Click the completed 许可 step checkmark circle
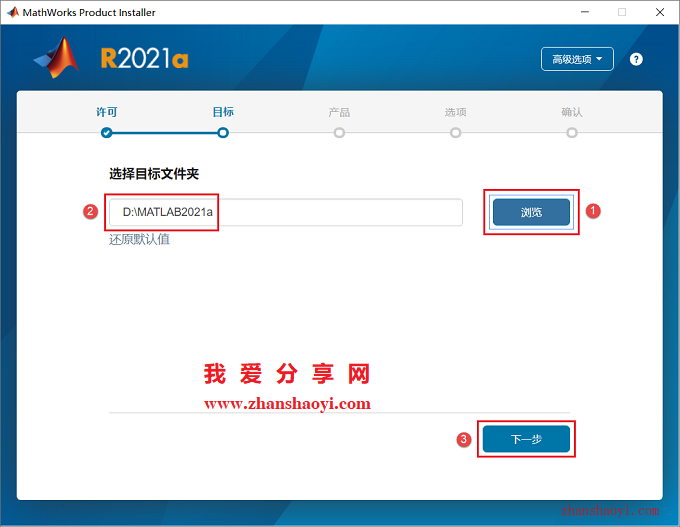Viewport: 680px width, 527px height. pos(107,133)
